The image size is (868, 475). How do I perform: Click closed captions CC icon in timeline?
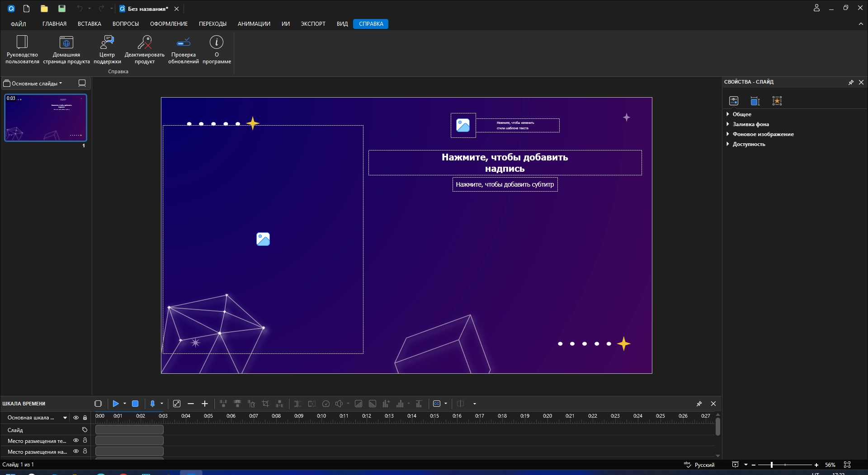pos(437,404)
